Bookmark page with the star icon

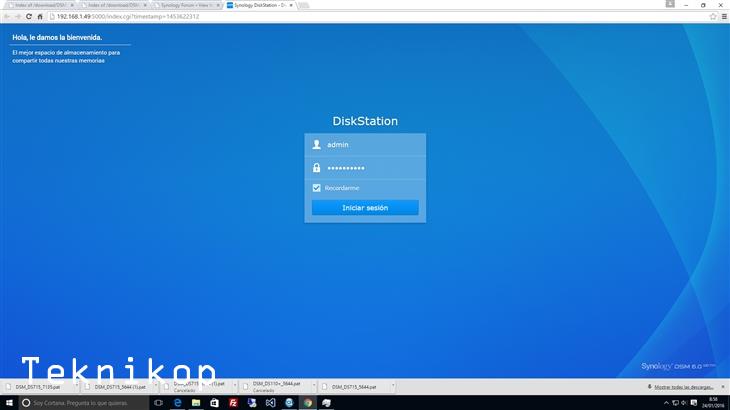pos(711,17)
